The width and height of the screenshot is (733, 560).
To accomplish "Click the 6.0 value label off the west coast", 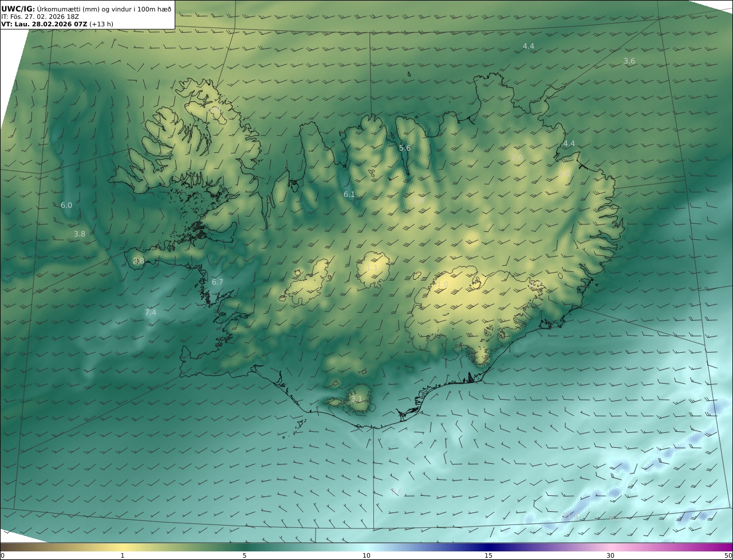I will tap(66, 205).
